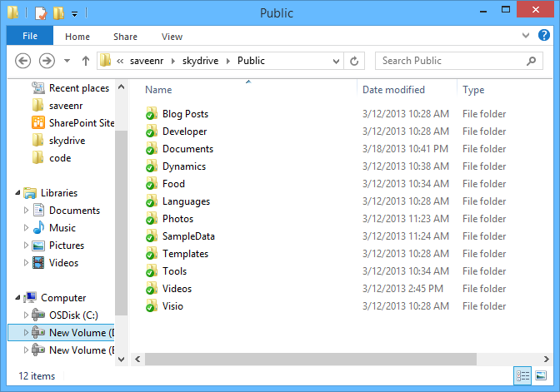
Task: Click skydrive in the address bar path
Action: coord(203,61)
